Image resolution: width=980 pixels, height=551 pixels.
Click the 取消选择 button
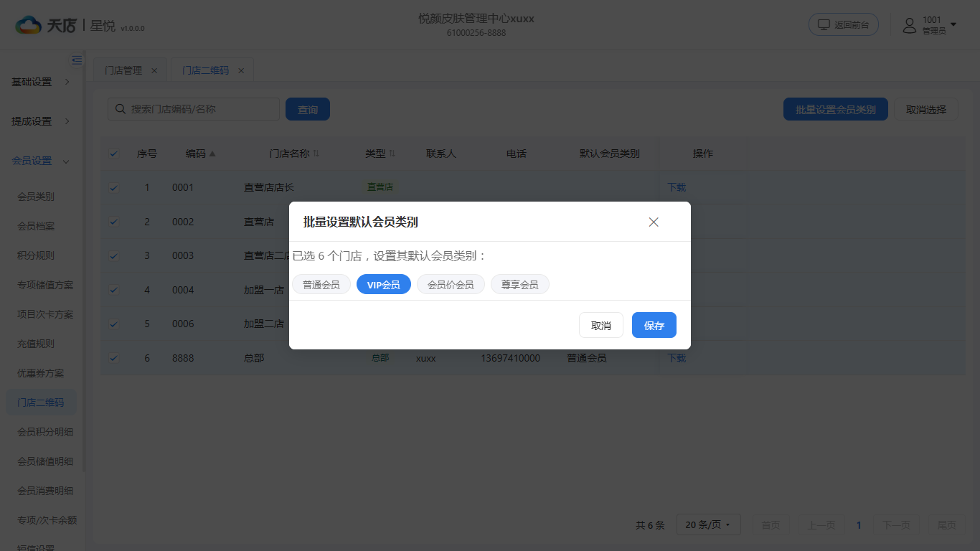[x=926, y=109]
